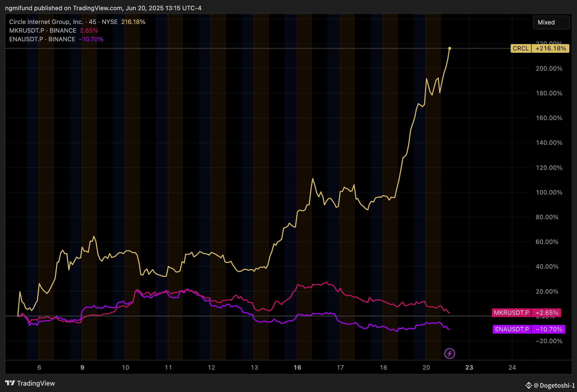Click date 24 on the time axis

pyautogui.click(x=512, y=368)
